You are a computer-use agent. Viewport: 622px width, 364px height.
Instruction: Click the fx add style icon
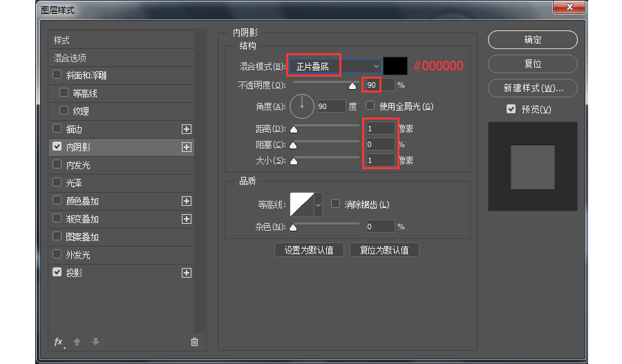point(59,342)
